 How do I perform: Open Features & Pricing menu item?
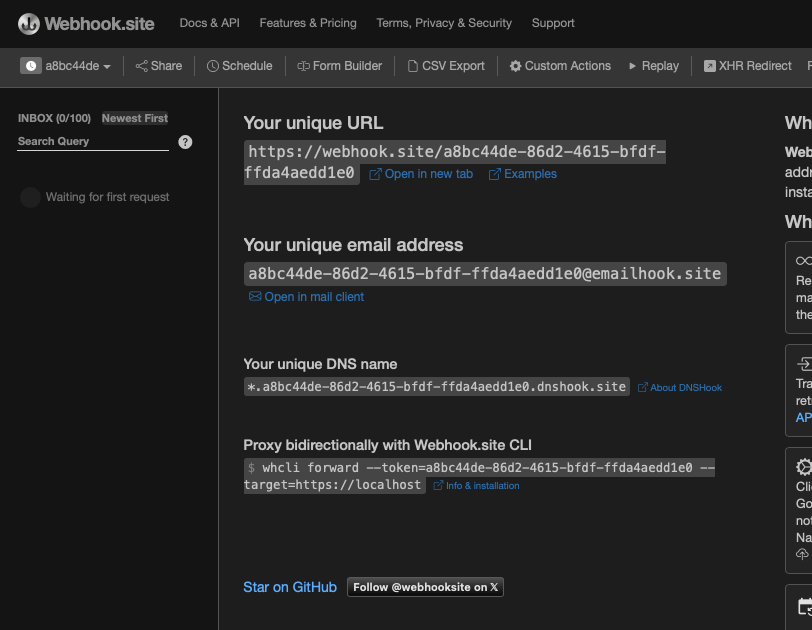click(308, 23)
